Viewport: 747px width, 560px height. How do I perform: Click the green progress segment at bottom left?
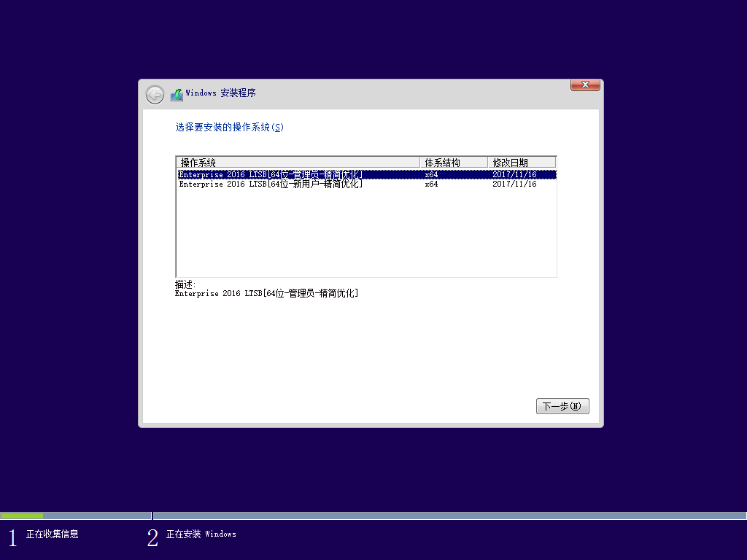point(22,516)
